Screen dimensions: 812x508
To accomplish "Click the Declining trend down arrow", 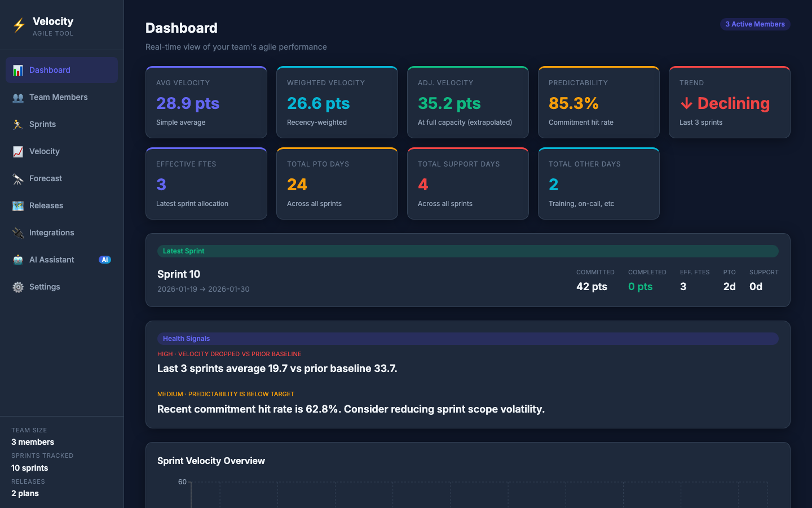I will pos(686,103).
